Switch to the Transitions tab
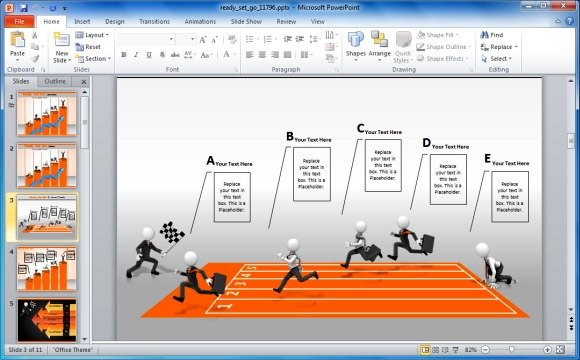 pos(154,21)
